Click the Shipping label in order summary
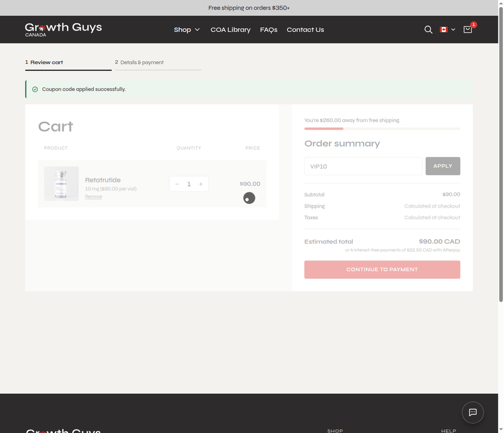504x433 pixels. point(315,206)
